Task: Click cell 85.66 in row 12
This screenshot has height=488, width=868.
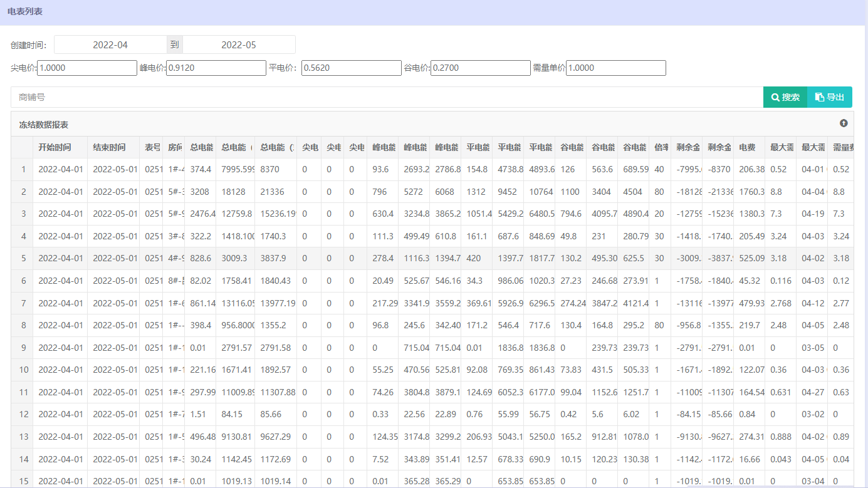Action: (x=276, y=414)
